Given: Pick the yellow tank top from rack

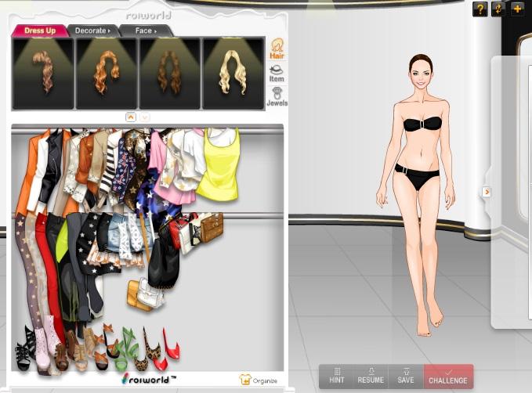Looking at the screenshot, I should click(x=218, y=164).
